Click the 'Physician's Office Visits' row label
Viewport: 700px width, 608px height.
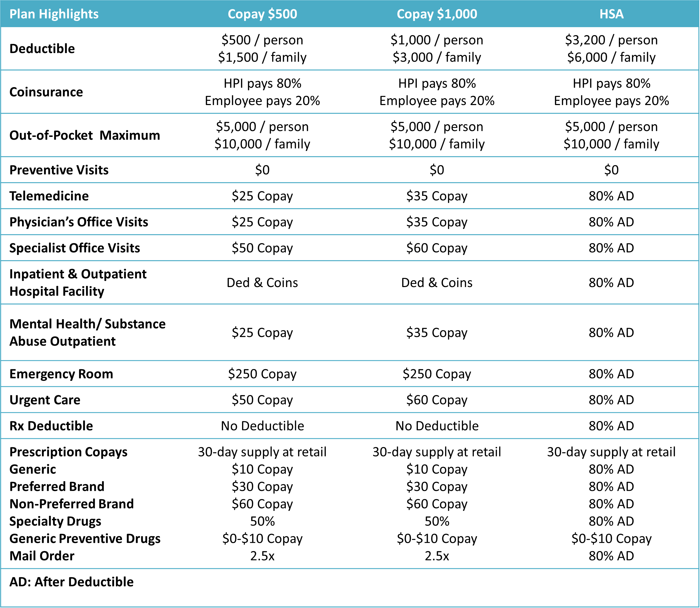[79, 222]
